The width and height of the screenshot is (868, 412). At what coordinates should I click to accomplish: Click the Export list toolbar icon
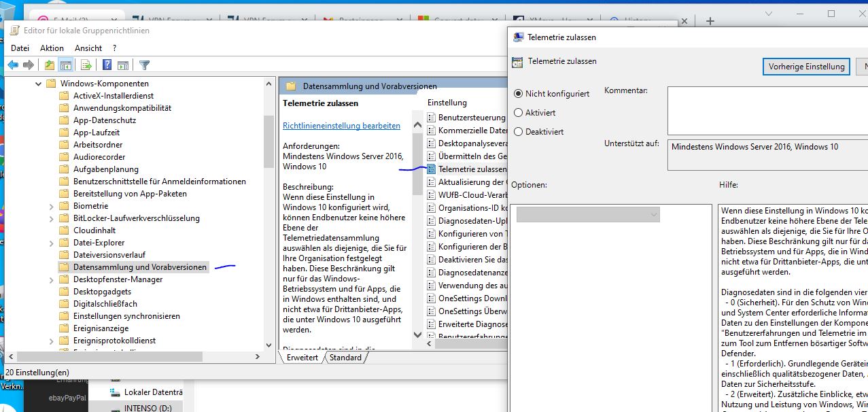[86, 65]
